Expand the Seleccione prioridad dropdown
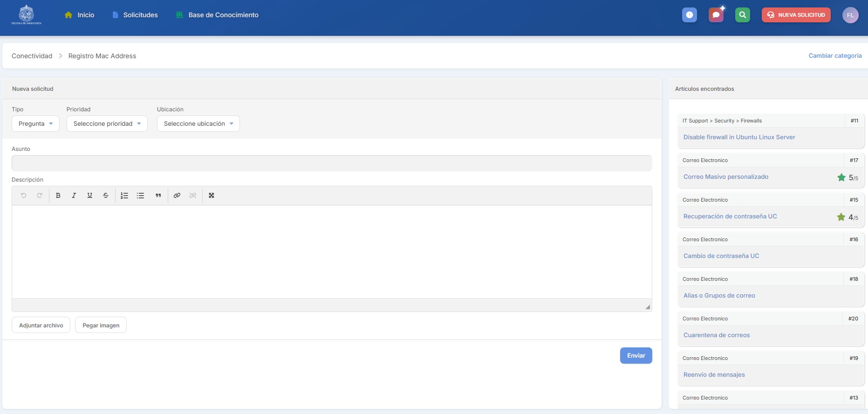The image size is (868, 414). pyautogui.click(x=107, y=124)
